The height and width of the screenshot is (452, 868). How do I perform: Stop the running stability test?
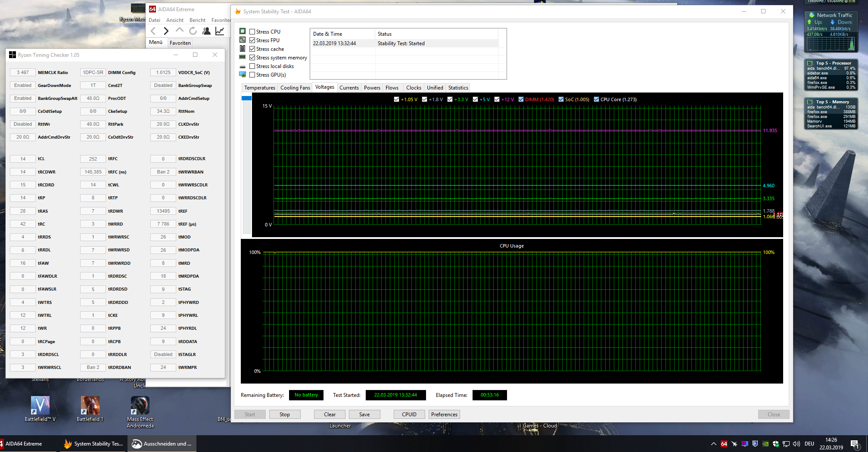pyautogui.click(x=285, y=415)
